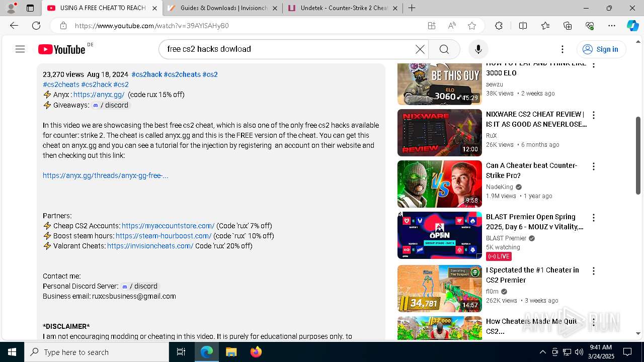Open the Giveaways discord link
644x362 pixels.
tap(111, 105)
